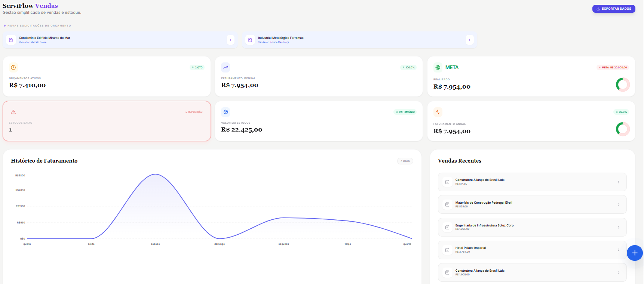Open the Construtora Aliança R$ 1.905,00 sale chevron

click(x=619, y=272)
